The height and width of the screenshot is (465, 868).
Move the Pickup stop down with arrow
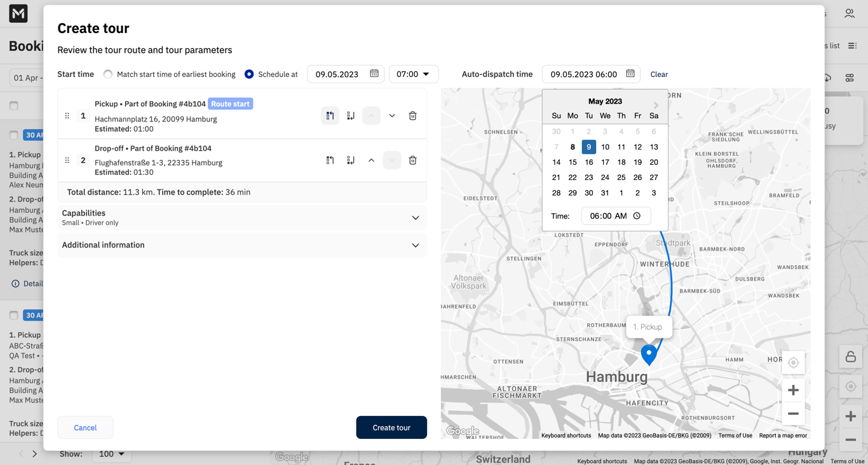pyautogui.click(x=392, y=116)
